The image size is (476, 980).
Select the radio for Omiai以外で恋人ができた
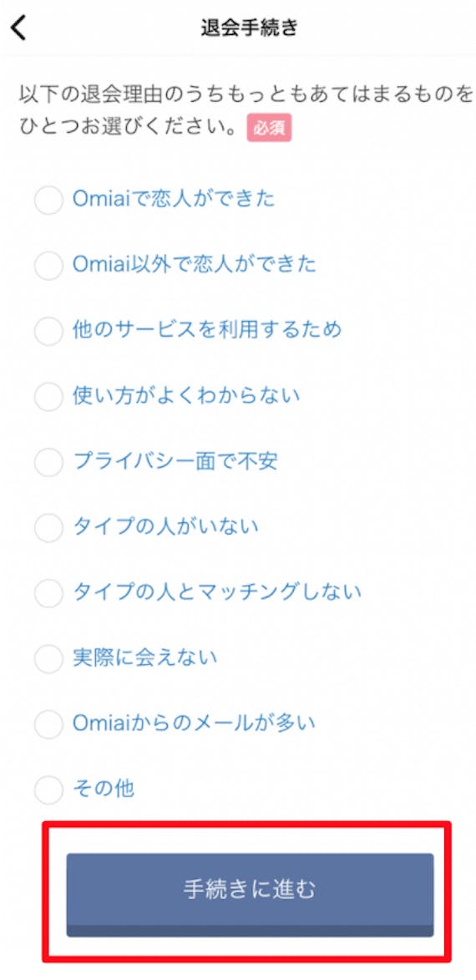48,266
